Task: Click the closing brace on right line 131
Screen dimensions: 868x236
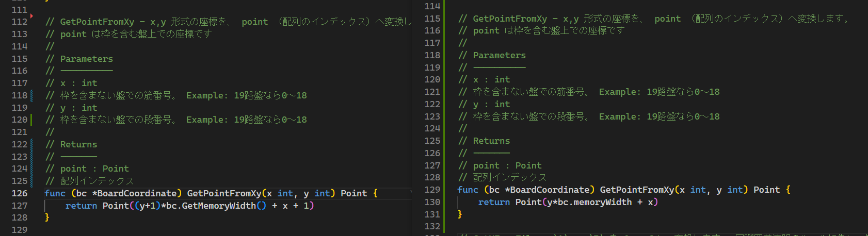Action: [x=460, y=214]
